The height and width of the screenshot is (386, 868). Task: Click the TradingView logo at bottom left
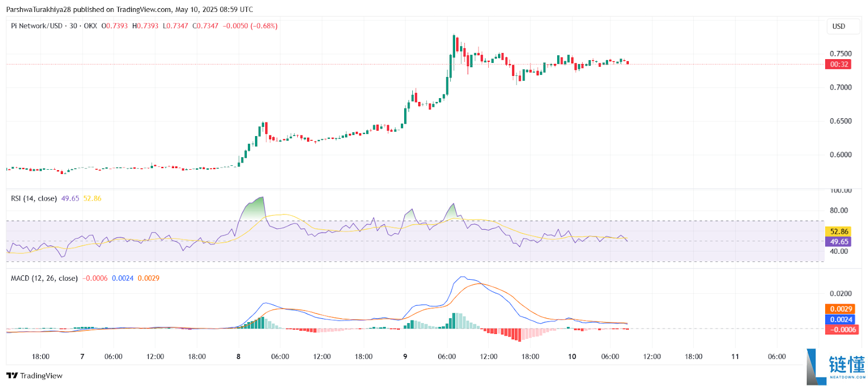coord(34,376)
